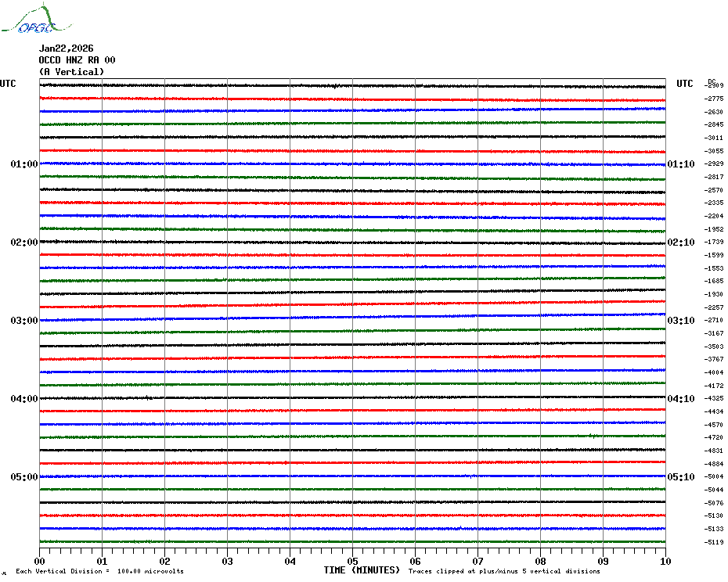This screenshot has height=582, width=728.
Task: Click the Traces clipped at plus/minus note
Action: [x=504, y=572]
